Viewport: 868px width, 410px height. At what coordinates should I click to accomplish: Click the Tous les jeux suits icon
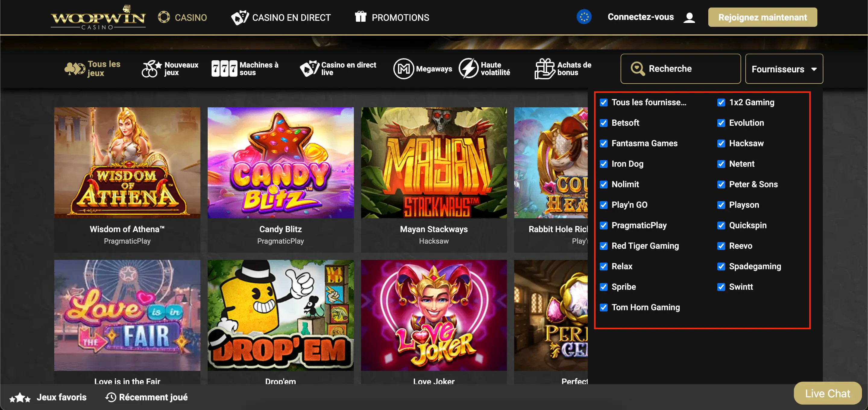(75, 69)
